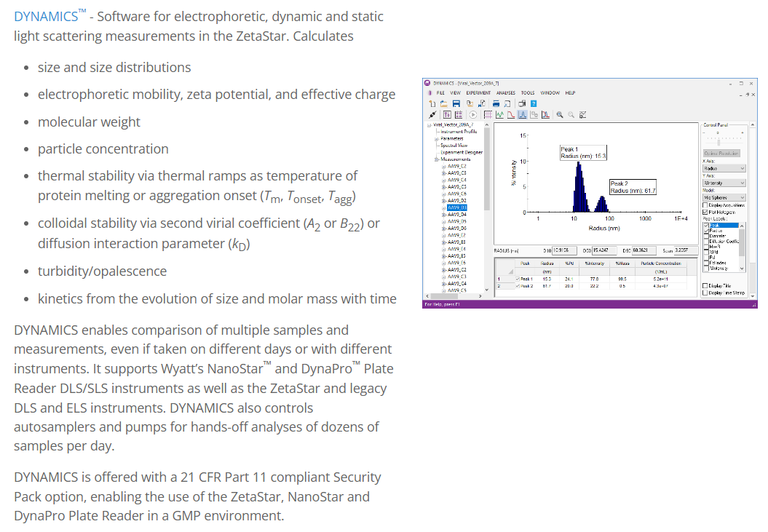Click the Print toolbar icon
This screenshot has height=532, width=768.
[496, 103]
